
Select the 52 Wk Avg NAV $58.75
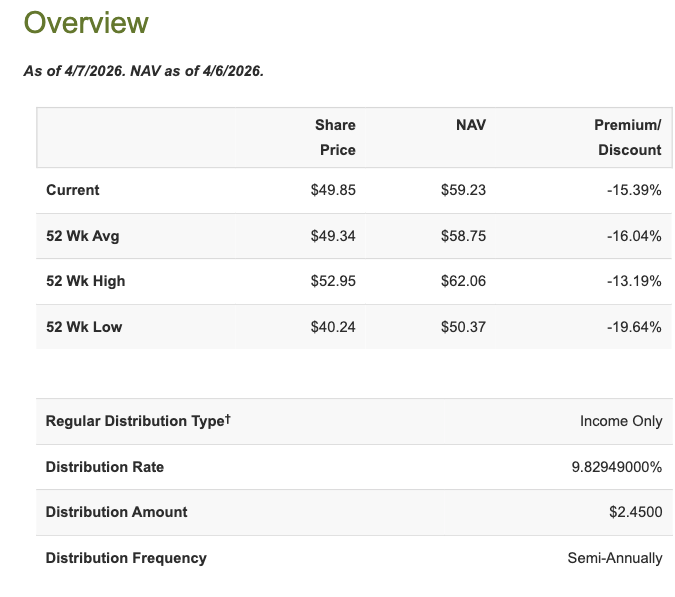coord(463,236)
